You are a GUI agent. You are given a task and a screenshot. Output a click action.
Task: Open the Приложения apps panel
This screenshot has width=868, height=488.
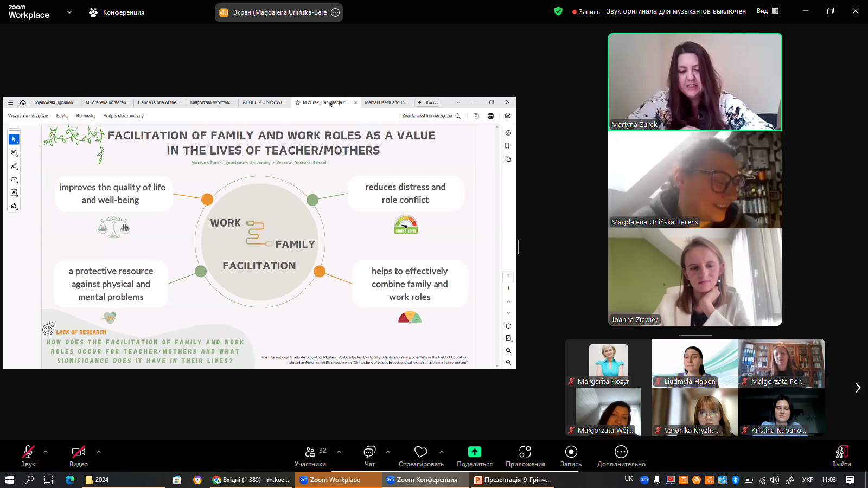point(525,455)
